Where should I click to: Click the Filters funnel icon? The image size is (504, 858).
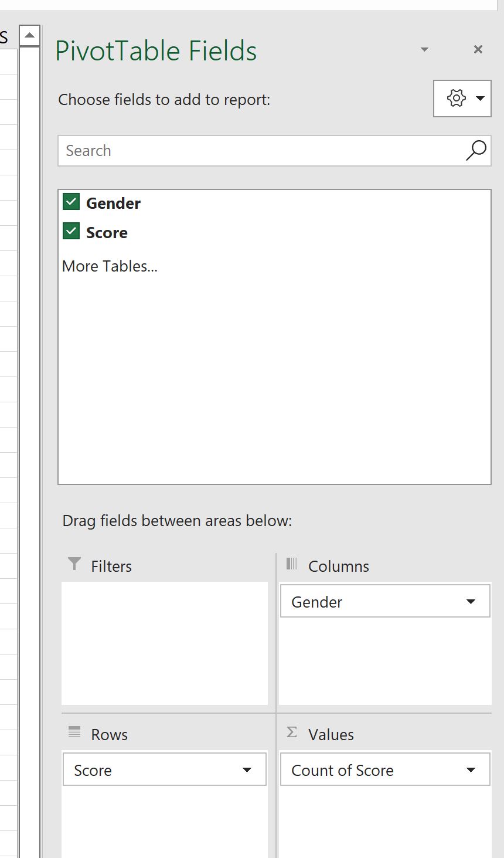pyautogui.click(x=74, y=564)
